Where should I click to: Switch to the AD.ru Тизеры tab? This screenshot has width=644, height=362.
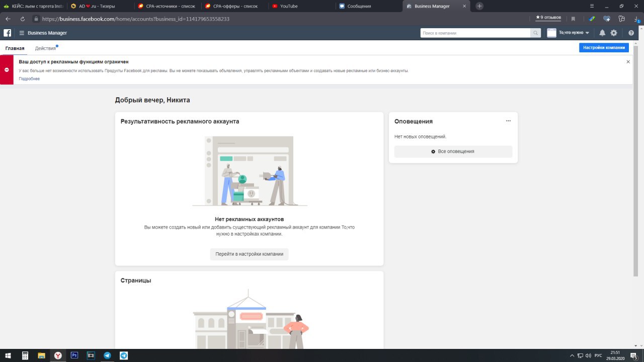pyautogui.click(x=101, y=6)
